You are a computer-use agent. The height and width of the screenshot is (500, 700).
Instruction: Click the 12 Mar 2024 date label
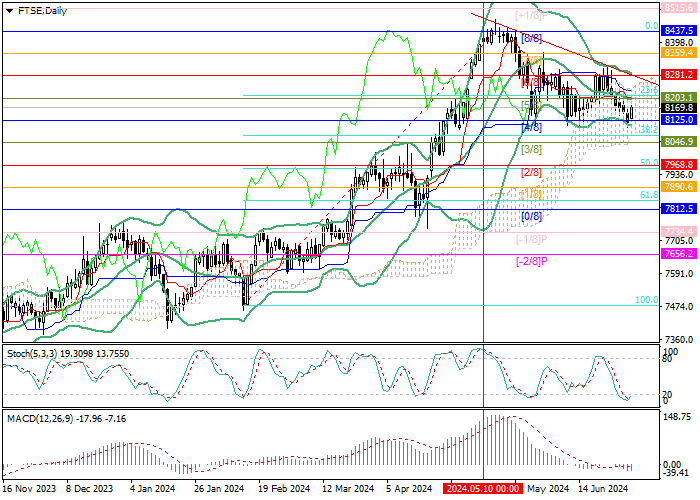[348, 489]
